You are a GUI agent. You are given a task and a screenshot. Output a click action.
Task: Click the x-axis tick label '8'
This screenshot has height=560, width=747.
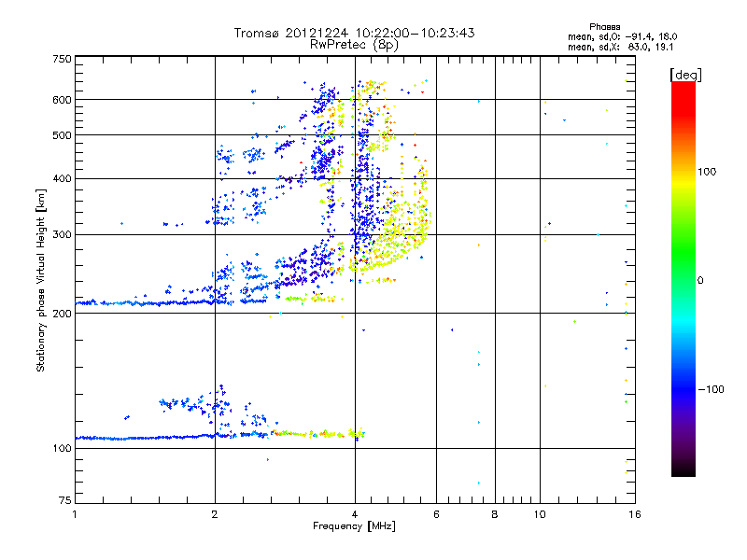coord(495,514)
